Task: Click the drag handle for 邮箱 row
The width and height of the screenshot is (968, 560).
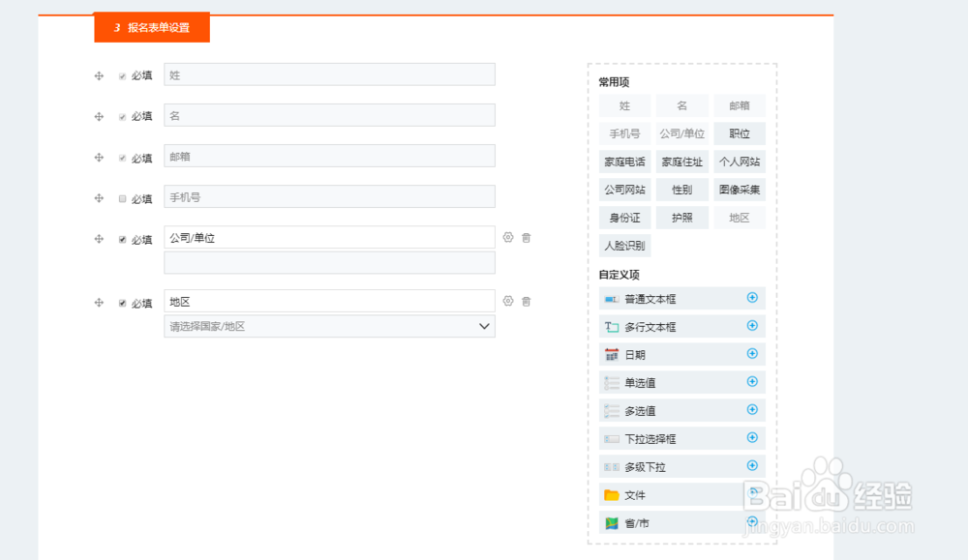Action: (99, 158)
